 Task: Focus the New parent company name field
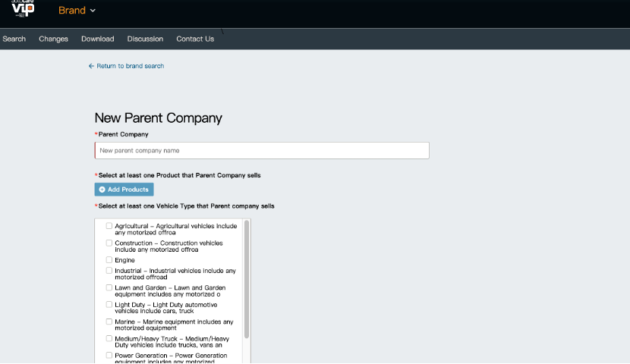262,150
